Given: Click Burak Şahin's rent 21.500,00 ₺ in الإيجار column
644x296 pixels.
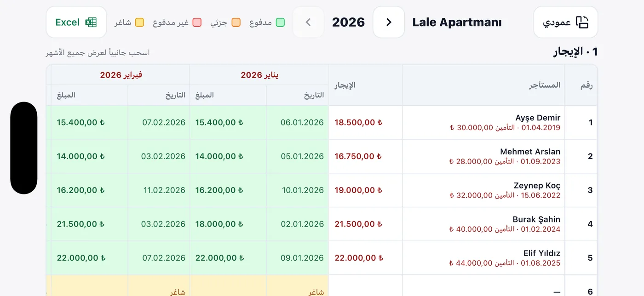Looking at the screenshot, I should tap(358, 224).
